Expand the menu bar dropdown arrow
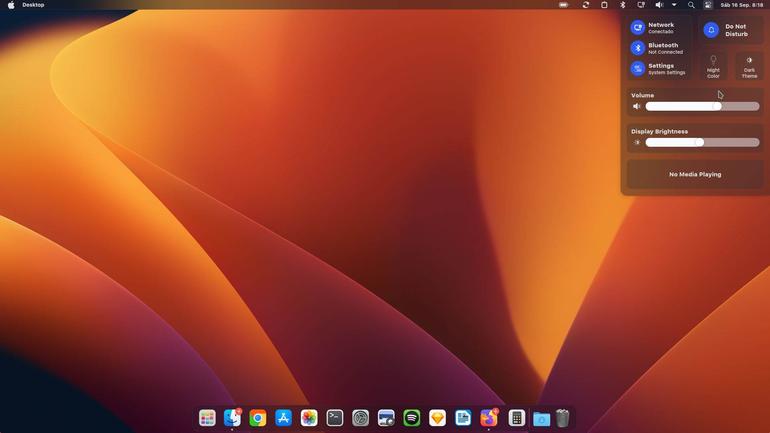 pyautogui.click(x=674, y=5)
